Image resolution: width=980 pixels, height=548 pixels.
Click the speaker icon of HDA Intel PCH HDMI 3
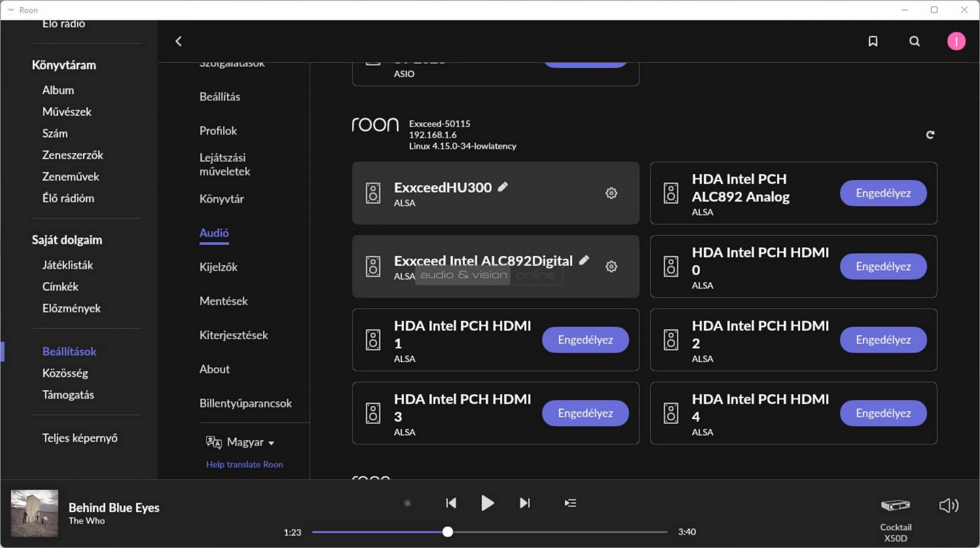(x=373, y=413)
